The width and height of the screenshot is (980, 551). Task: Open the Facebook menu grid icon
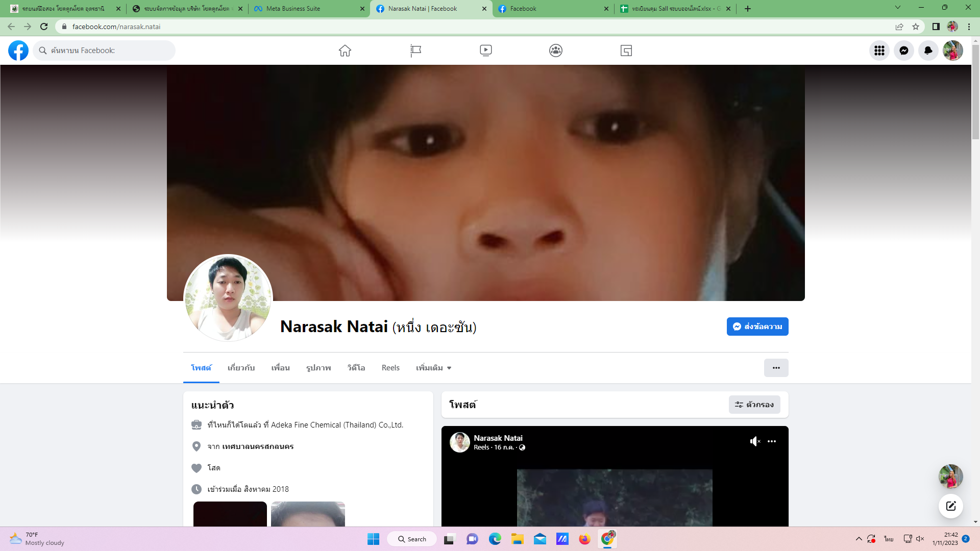click(879, 51)
